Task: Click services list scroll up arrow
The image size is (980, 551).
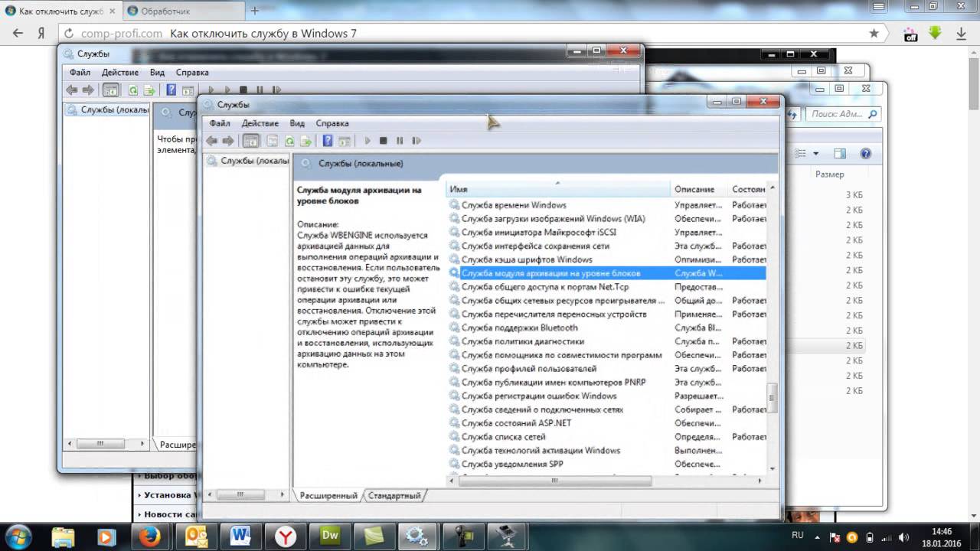Action: coord(773,188)
